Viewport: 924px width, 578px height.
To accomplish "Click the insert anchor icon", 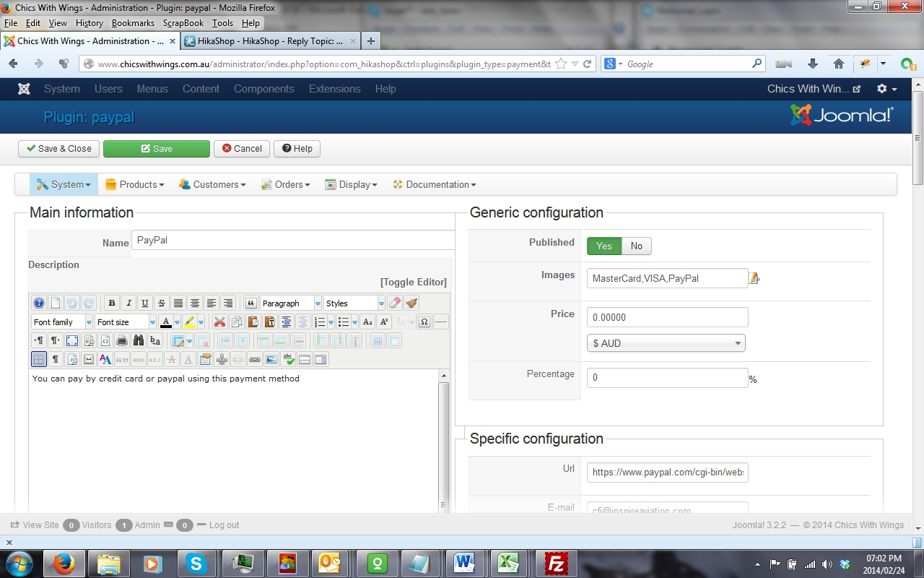I will pyautogui.click(x=222, y=359).
